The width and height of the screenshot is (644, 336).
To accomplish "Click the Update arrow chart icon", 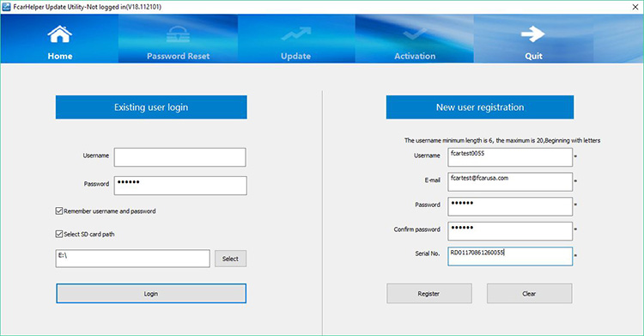I will click(x=295, y=34).
